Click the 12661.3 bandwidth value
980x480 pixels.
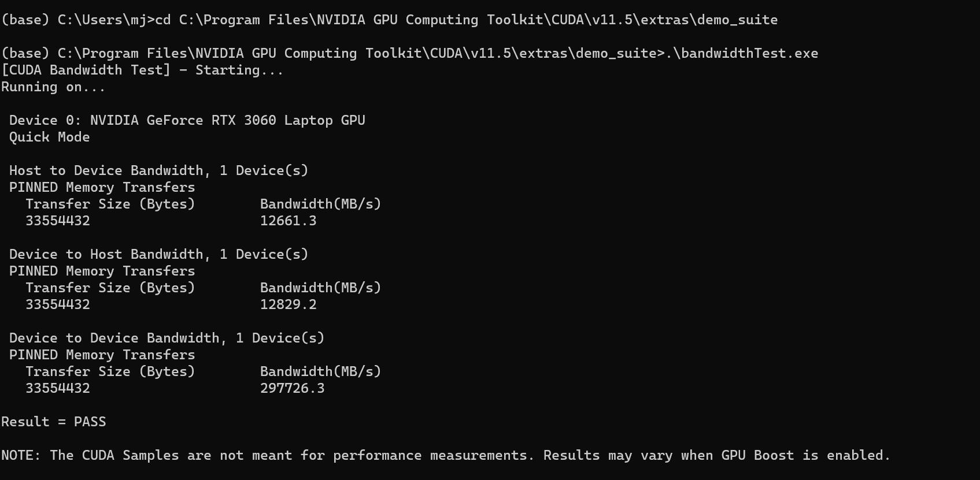[288, 221]
